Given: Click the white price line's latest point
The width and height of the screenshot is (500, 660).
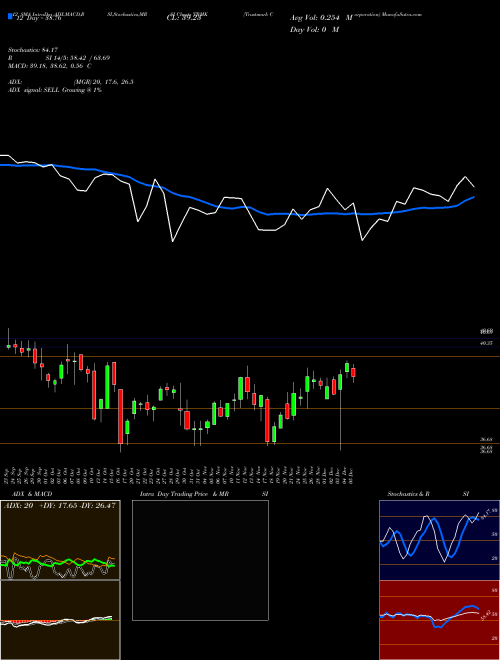Looking at the screenshot, I should coord(474,186).
